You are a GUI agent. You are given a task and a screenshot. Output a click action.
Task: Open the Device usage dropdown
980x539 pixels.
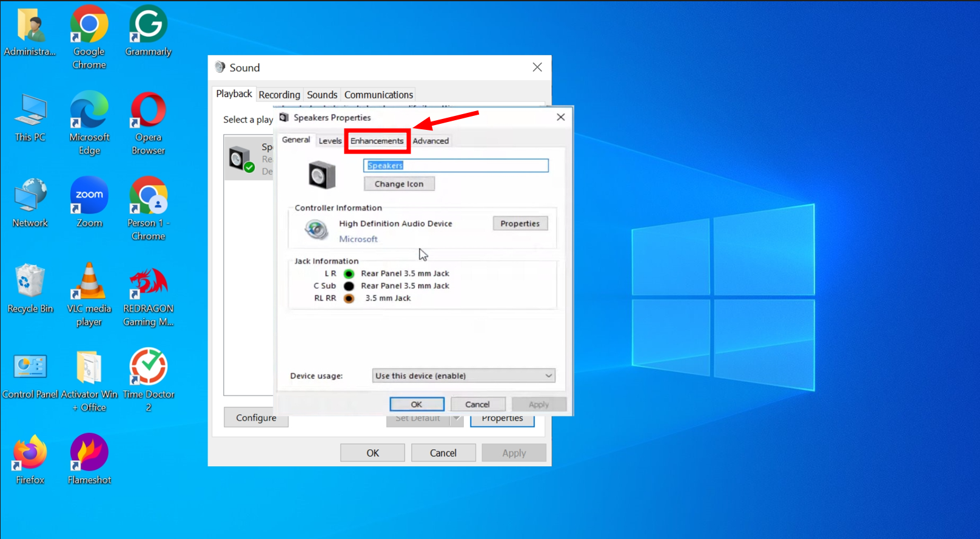[463, 376]
